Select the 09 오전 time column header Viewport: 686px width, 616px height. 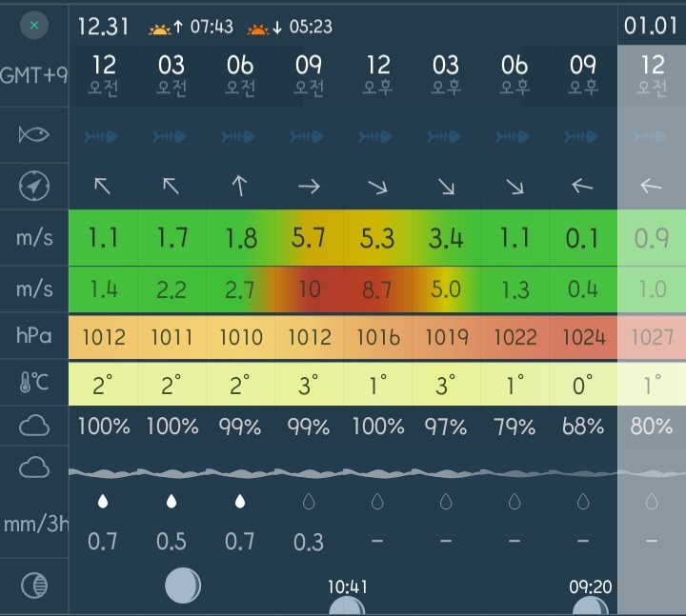click(x=309, y=75)
